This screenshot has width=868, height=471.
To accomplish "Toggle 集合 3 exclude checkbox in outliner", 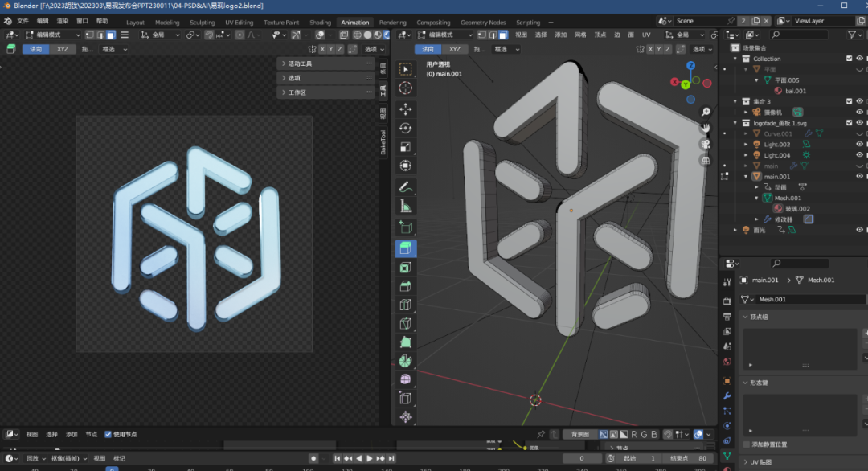I will click(850, 101).
